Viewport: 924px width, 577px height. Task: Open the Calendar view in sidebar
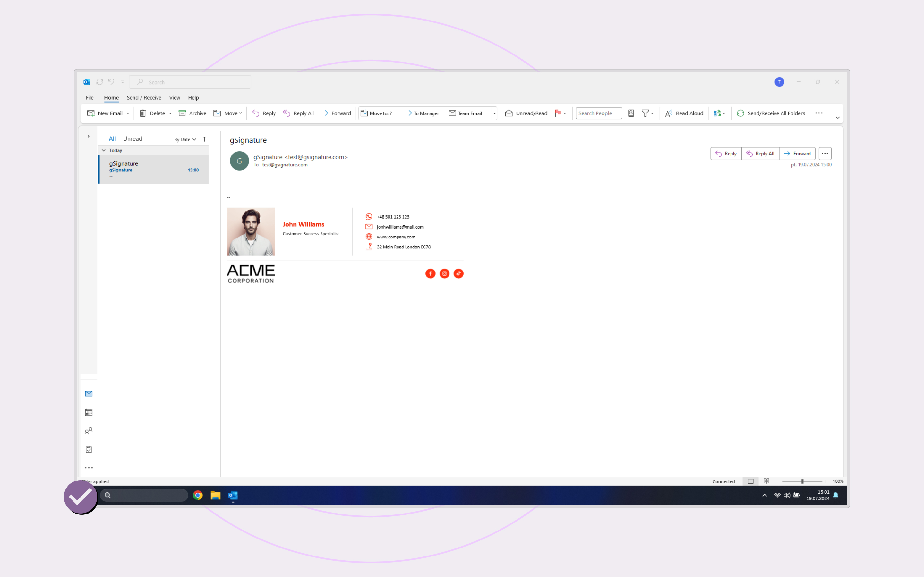[89, 412]
